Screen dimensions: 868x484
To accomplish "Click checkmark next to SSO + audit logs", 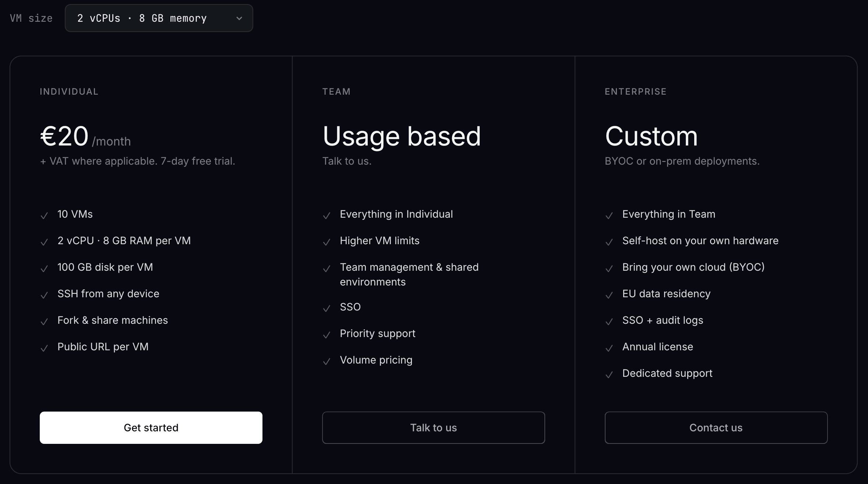I will click(x=609, y=322).
